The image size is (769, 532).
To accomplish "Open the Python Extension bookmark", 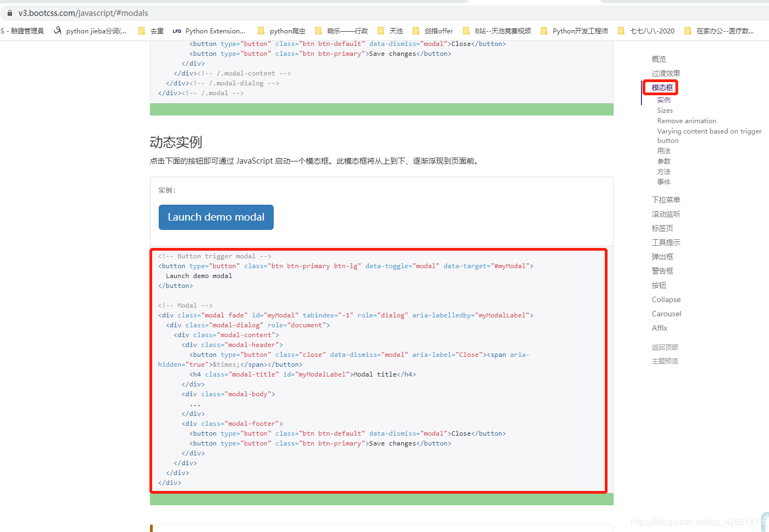I will click(209, 31).
